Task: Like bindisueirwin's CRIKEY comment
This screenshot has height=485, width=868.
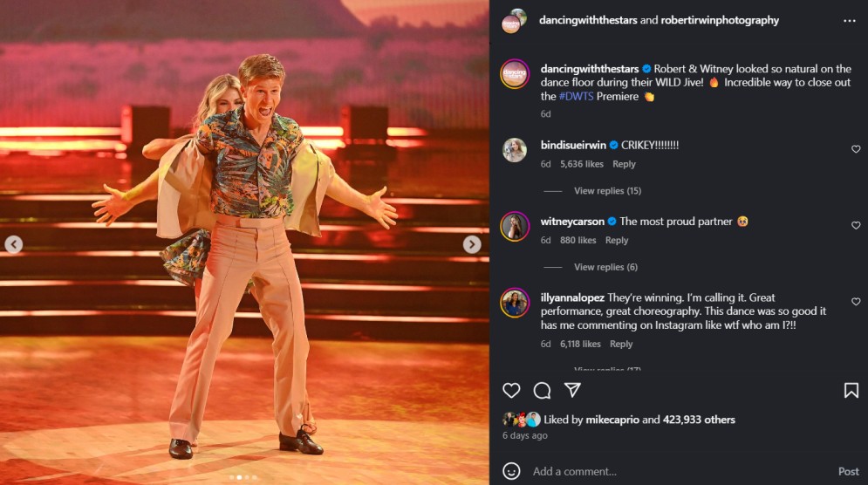Action: pyautogui.click(x=856, y=149)
